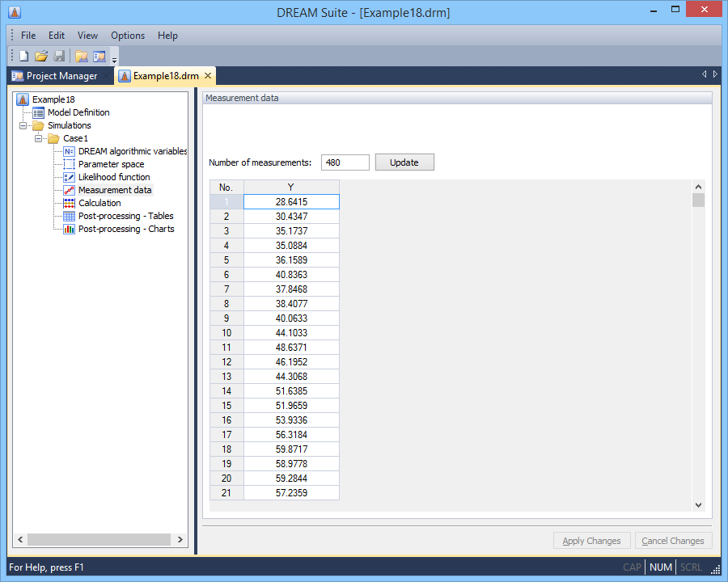Click the Number of measurements field
The image size is (728, 582).
click(x=345, y=162)
